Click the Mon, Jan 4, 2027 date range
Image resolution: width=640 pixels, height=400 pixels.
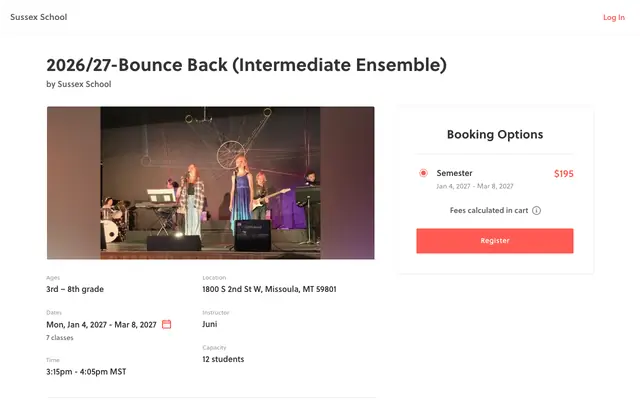[x=101, y=325]
